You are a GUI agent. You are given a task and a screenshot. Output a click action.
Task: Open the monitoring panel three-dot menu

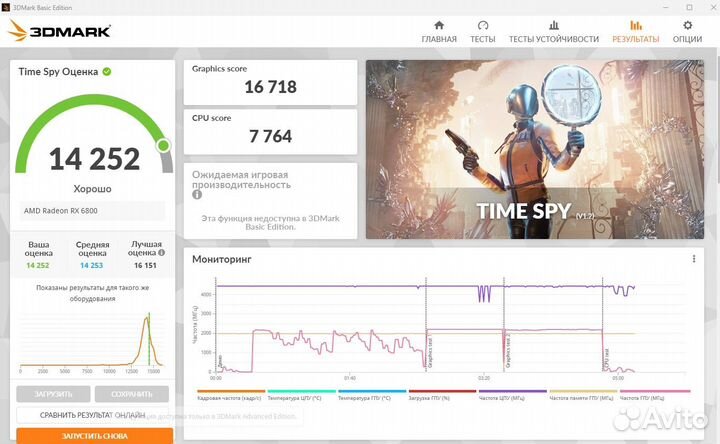(x=694, y=260)
